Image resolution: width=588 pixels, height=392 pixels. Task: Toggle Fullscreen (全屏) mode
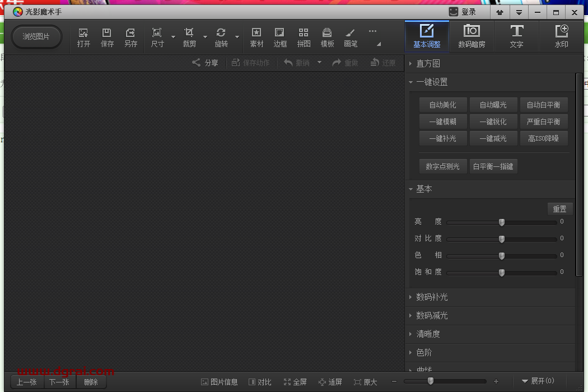(x=295, y=382)
